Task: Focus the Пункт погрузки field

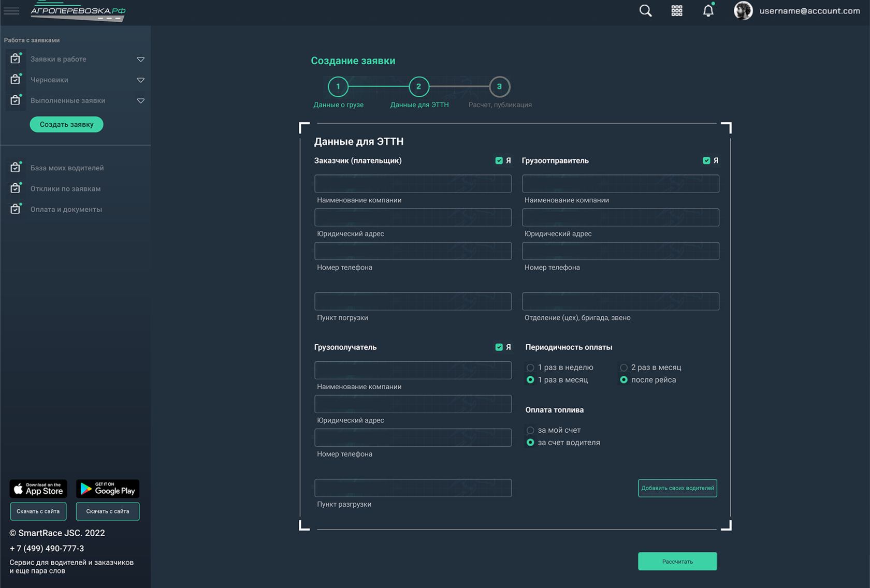Action: click(x=413, y=301)
